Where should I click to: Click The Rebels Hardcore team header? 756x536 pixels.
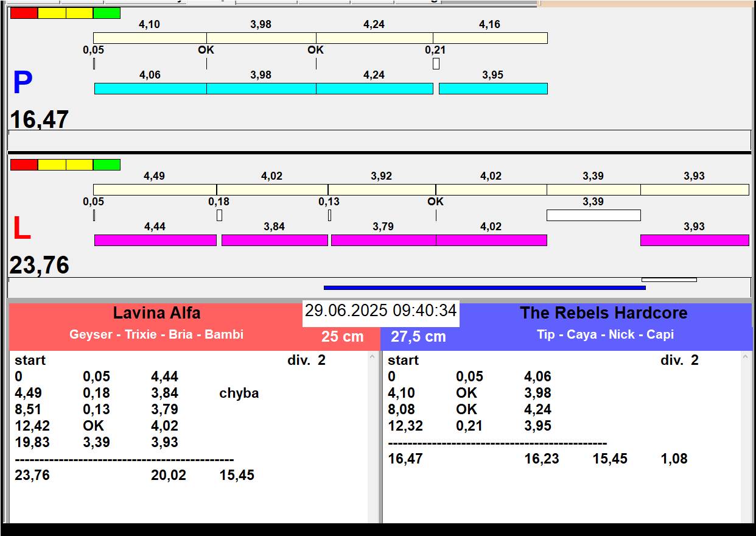[603, 313]
